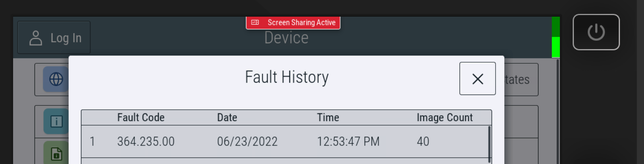Click the fault list vertical scrollbar
644x164 pixels.
point(489,143)
